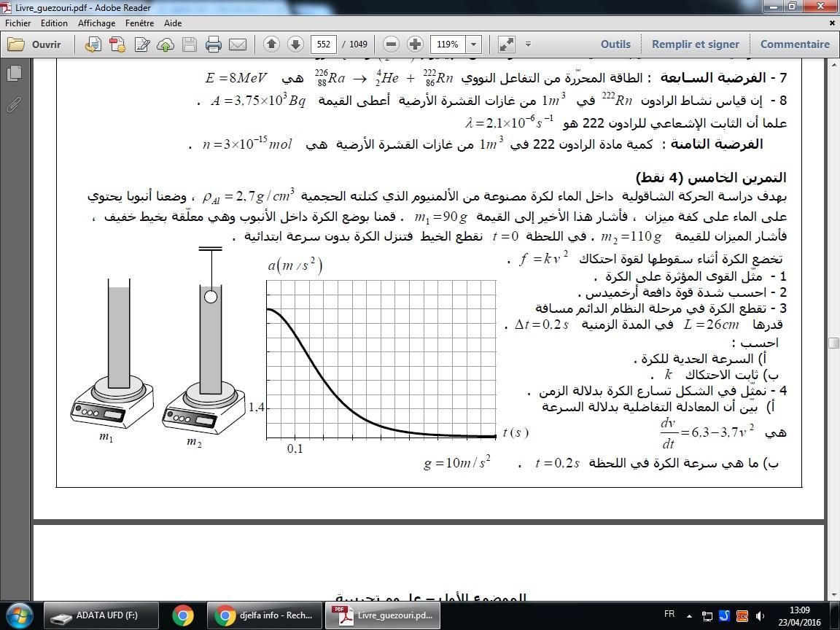This screenshot has height=630, width=840.
Task: Click the total page count "/ 1049"
Action: click(x=354, y=44)
